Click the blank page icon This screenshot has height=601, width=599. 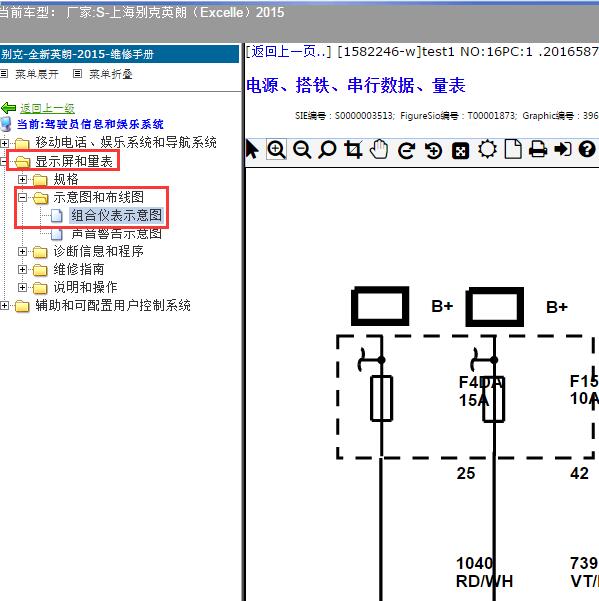coord(513,149)
